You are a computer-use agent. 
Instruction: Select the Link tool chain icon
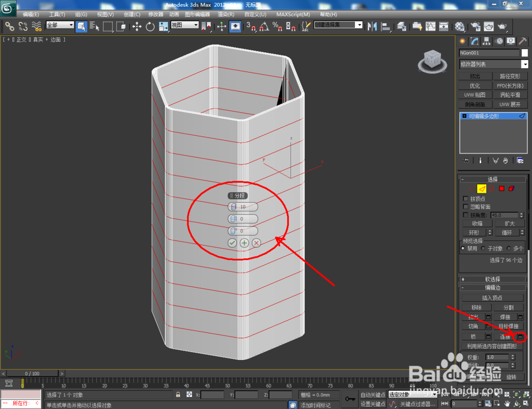pos(10,26)
